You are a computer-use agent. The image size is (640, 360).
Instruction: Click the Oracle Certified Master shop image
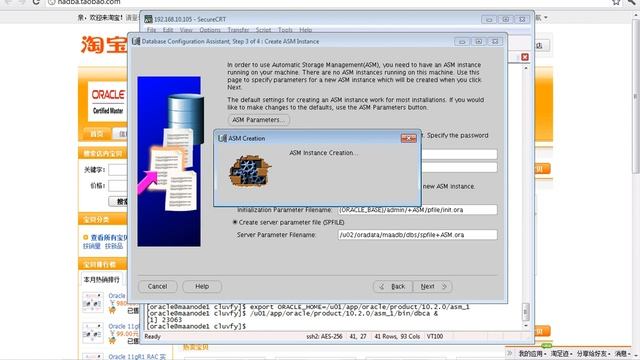click(x=107, y=101)
